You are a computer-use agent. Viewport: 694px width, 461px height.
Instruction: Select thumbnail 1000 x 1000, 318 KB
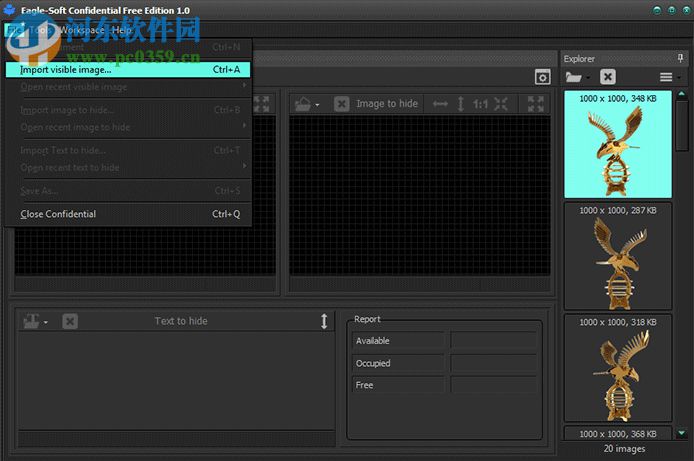pos(618,368)
